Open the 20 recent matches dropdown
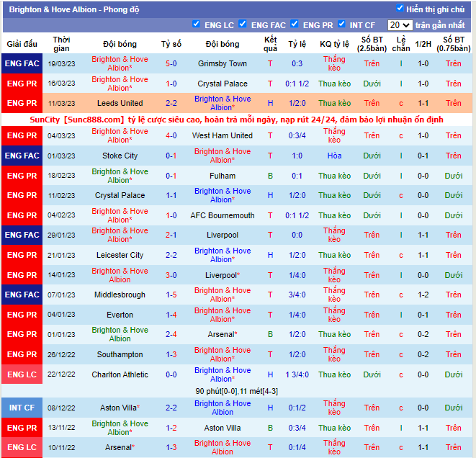 [399, 25]
